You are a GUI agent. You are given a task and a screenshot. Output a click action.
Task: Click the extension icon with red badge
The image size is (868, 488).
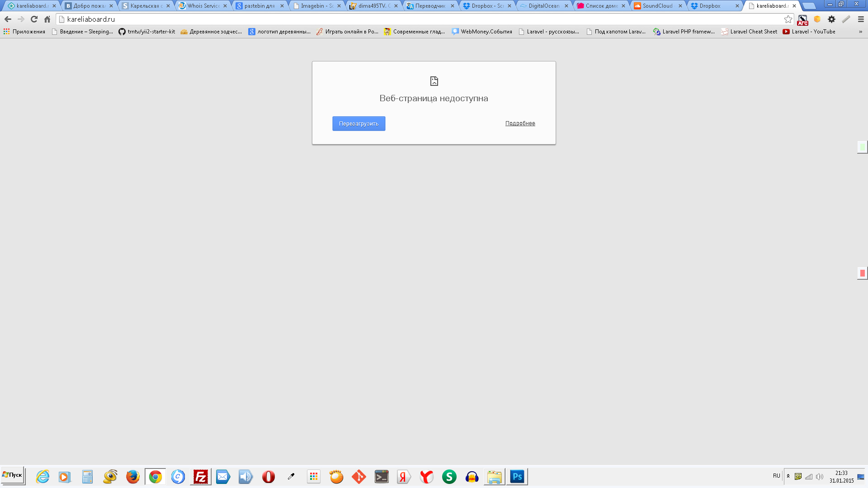pos(802,20)
